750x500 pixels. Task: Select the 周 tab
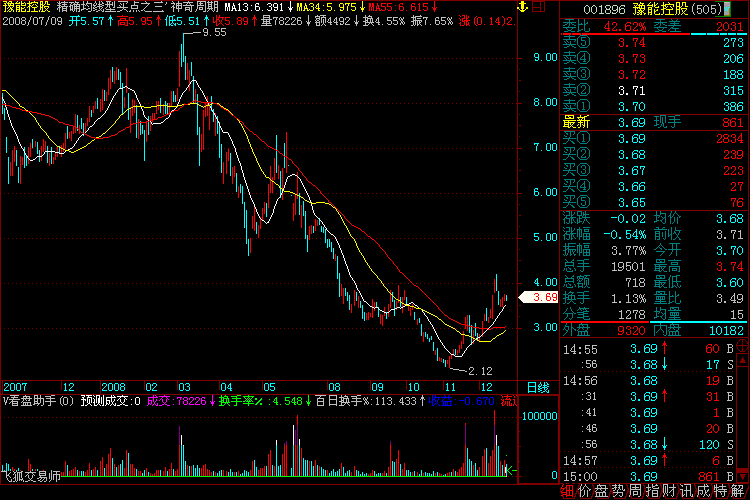[x=635, y=491]
